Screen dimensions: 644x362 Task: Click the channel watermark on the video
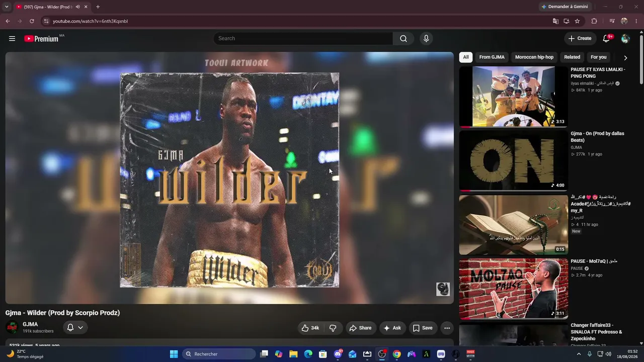pyautogui.click(x=443, y=289)
